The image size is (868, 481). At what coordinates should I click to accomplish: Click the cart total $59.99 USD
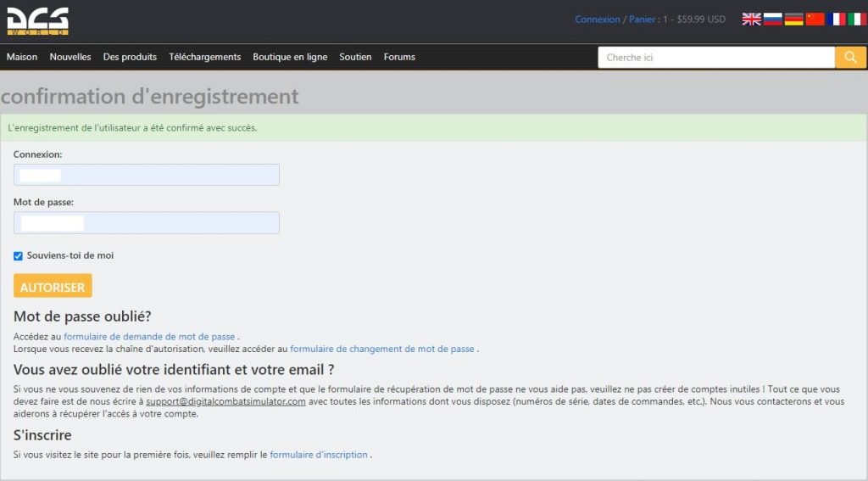pyautogui.click(x=701, y=20)
